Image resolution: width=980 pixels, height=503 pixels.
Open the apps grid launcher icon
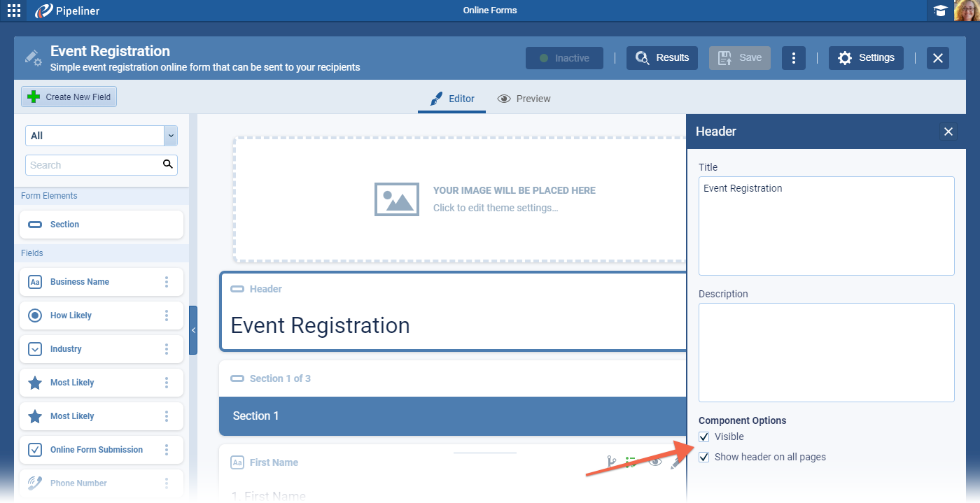(13, 10)
